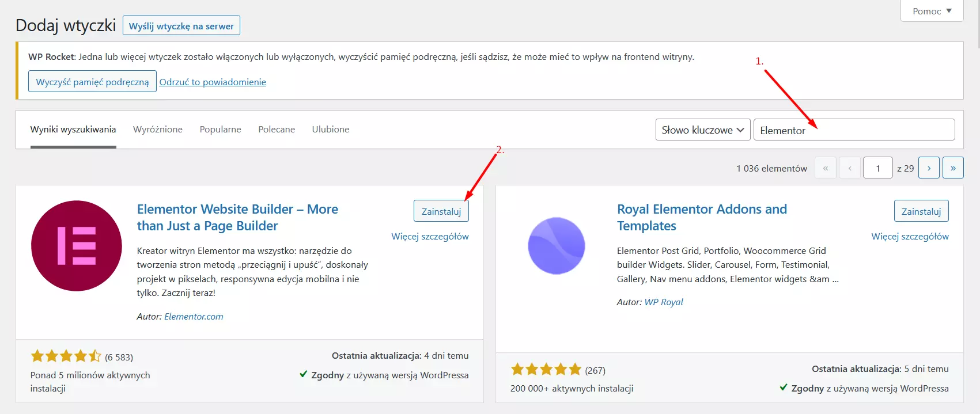Jump to last page of results
The width and height of the screenshot is (980, 414).
click(x=953, y=168)
